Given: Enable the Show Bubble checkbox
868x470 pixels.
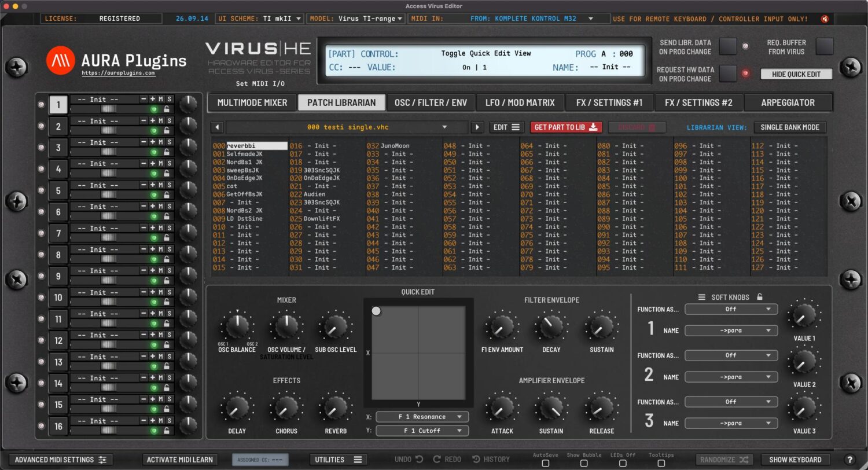Looking at the screenshot, I should point(584,463).
